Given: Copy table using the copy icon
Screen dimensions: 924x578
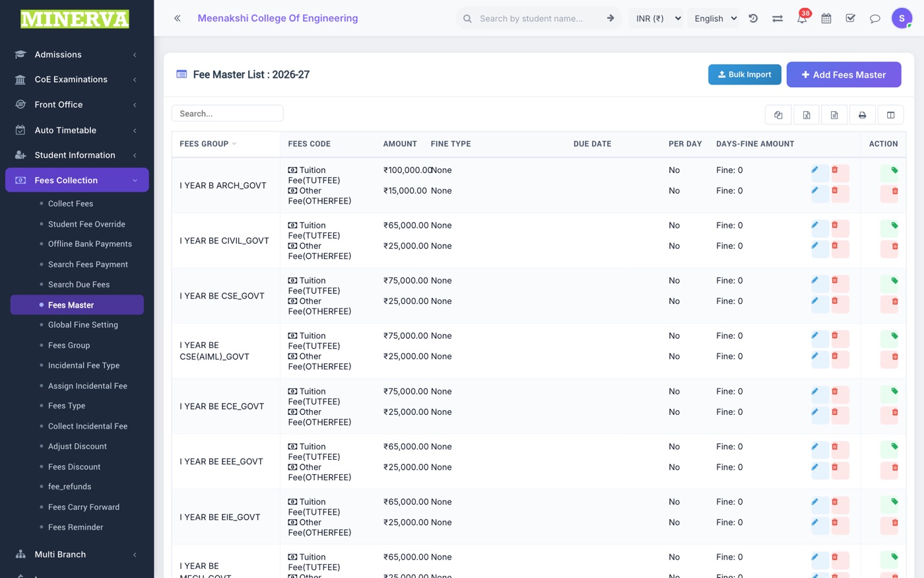Looking at the screenshot, I should coord(779,115).
